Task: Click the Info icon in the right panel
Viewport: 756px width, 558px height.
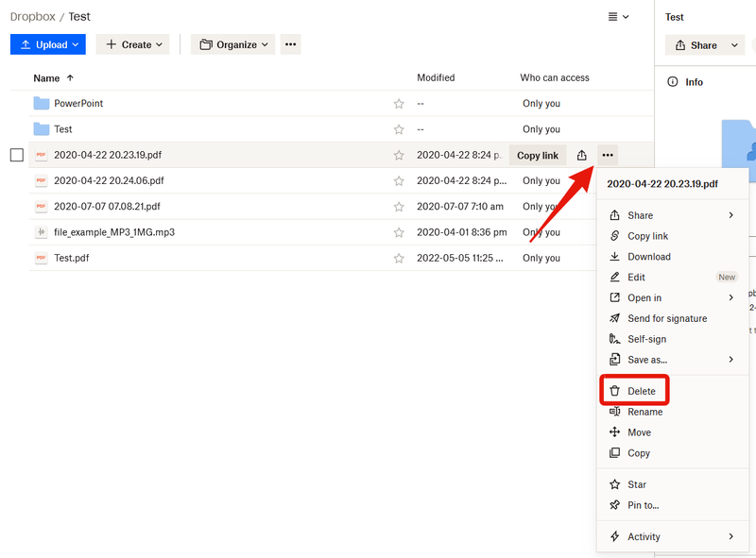Action: coord(673,82)
